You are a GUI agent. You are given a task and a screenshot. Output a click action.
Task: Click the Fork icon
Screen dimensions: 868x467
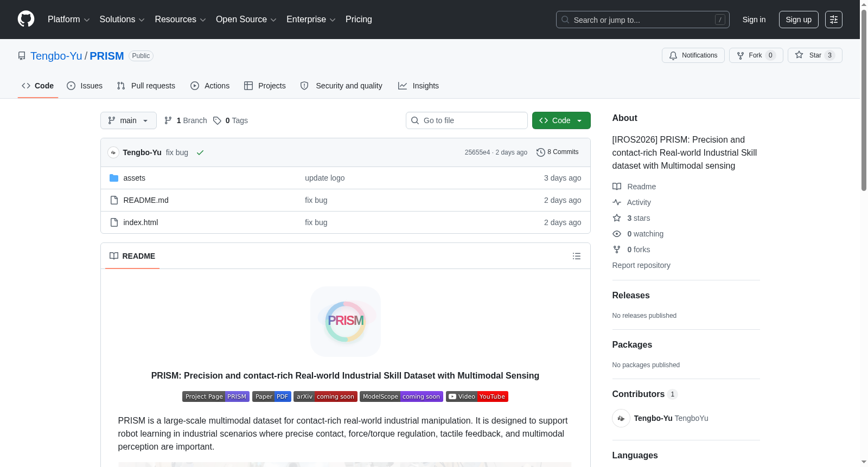point(741,55)
